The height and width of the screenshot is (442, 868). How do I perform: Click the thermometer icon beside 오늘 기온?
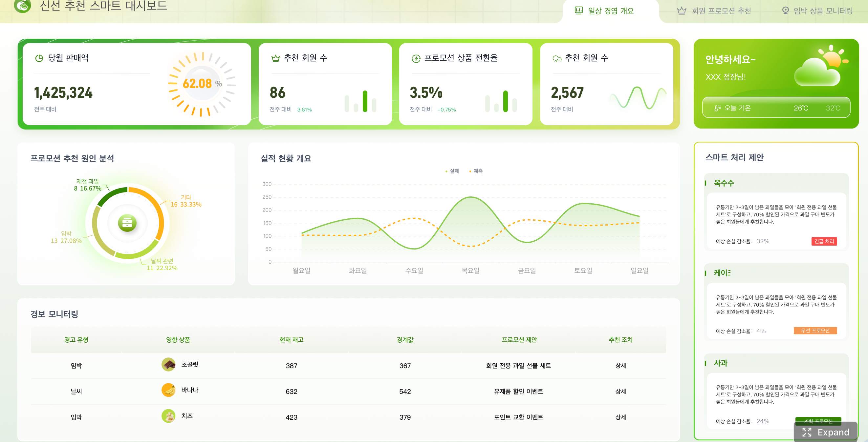717,108
